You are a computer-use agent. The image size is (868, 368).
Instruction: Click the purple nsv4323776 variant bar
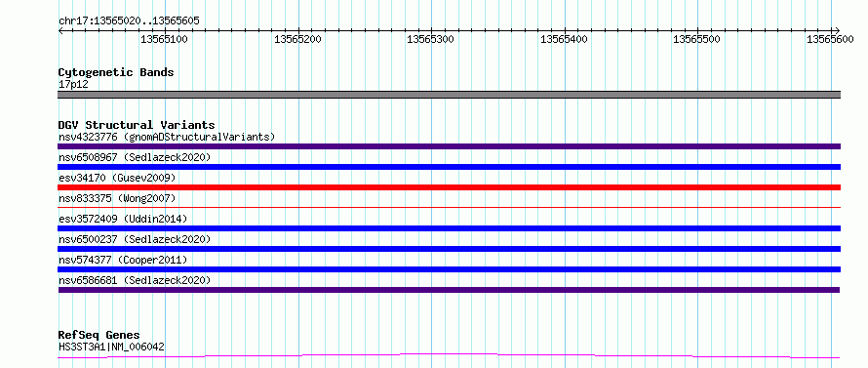click(x=449, y=146)
